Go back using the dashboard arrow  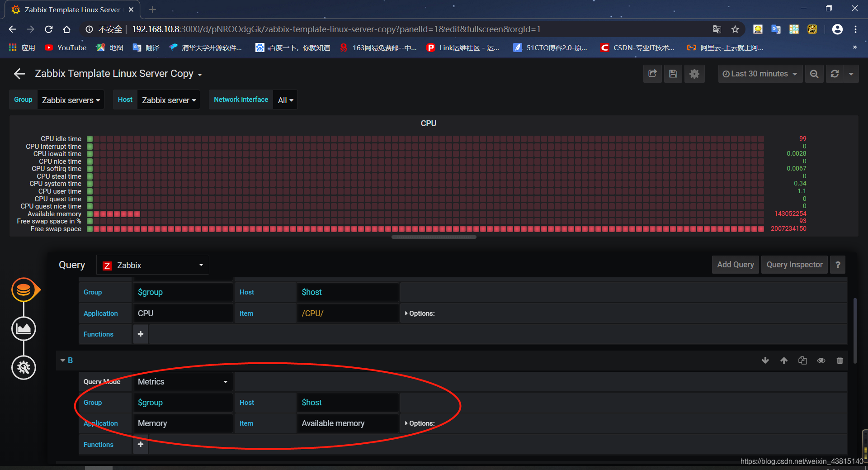[x=19, y=74]
